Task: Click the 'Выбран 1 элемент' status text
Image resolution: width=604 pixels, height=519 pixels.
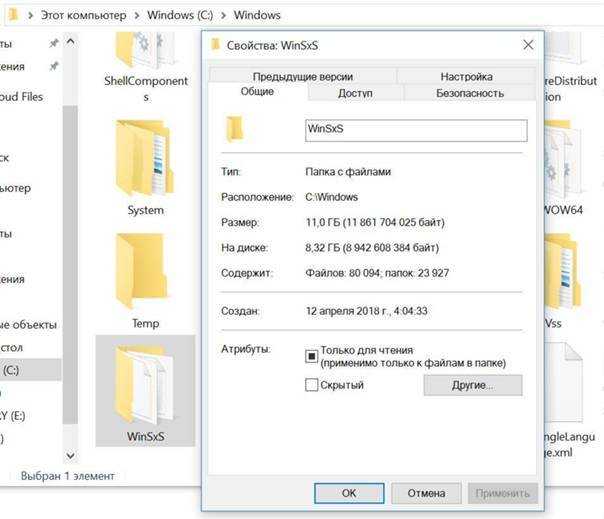Action: [x=67, y=476]
